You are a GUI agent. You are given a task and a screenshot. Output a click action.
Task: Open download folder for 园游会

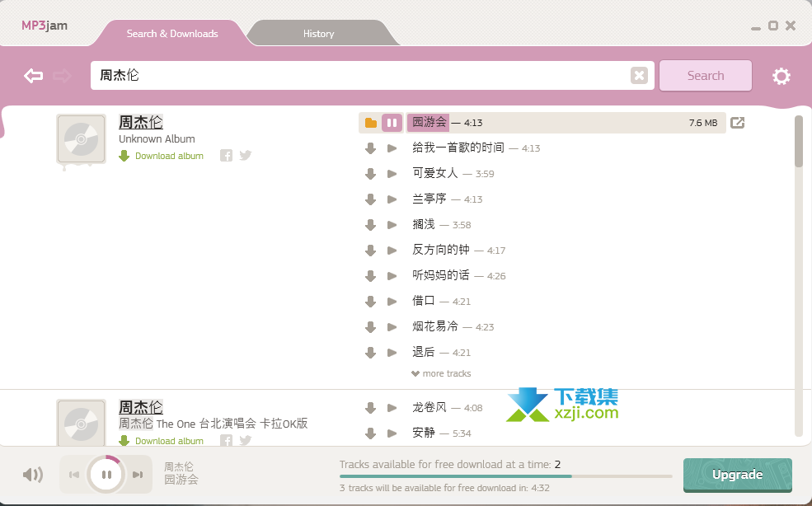click(371, 123)
